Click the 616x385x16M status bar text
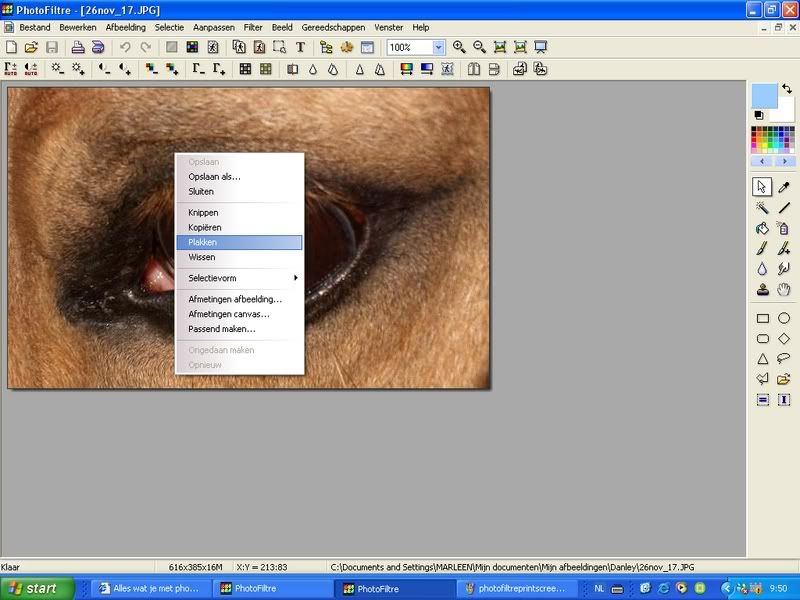The width and height of the screenshot is (800, 600). 195,567
